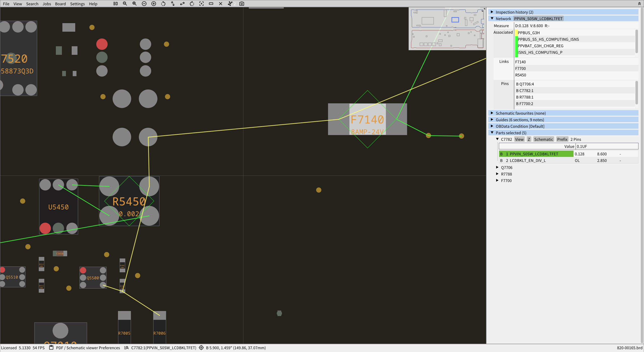Open the Board menu
This screenshot has height=352, width=644.
(x=60, y=4)
